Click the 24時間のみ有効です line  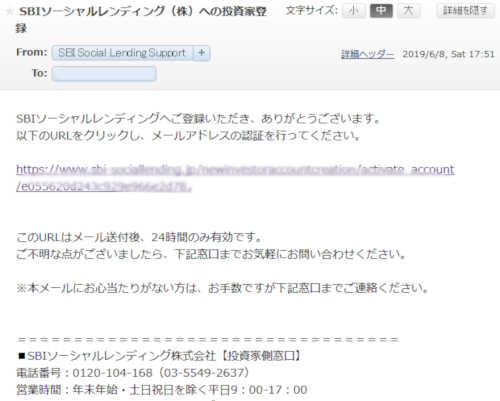click(x=139, y=237)
